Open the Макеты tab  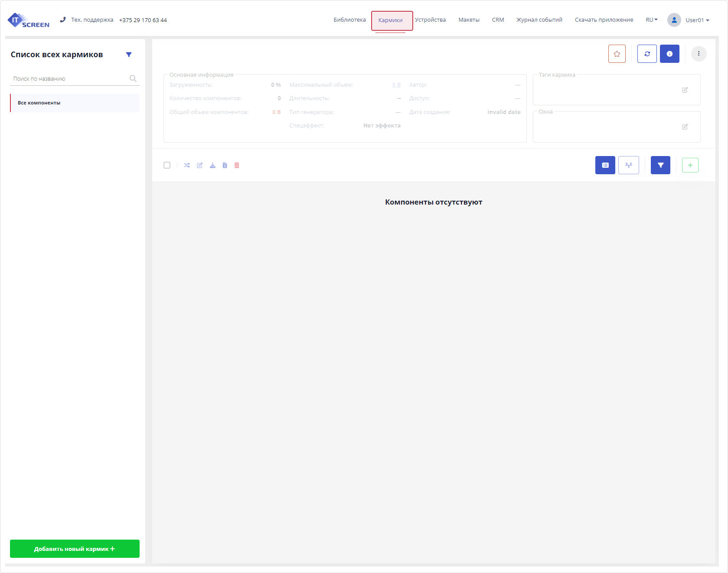[469, 20]
